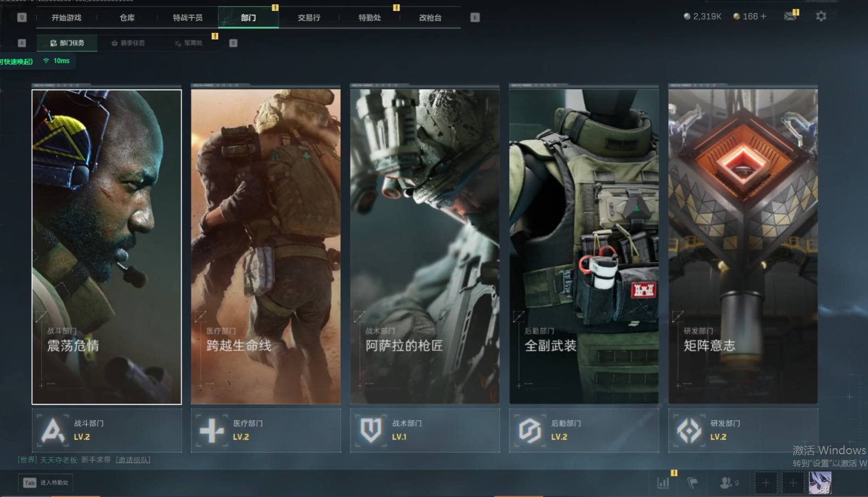The width and height of the screenshot is (868, 497).
Task: Click the Tab 进入特勤处 button
Action: pyautogui.click(x=46, y=483)
